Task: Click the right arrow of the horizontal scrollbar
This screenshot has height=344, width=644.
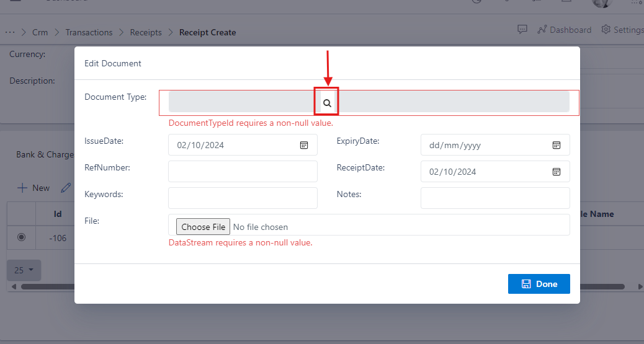Action: pos(640,286)
